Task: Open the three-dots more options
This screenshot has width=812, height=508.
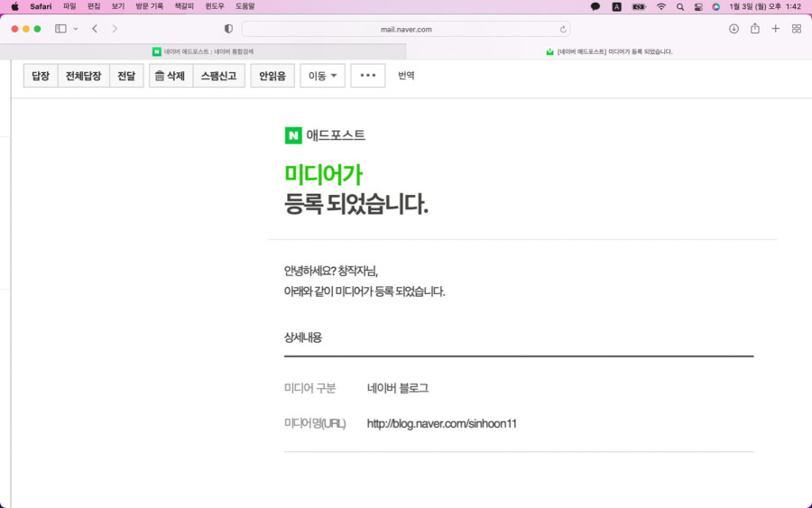Action: [x=368, y=76]
